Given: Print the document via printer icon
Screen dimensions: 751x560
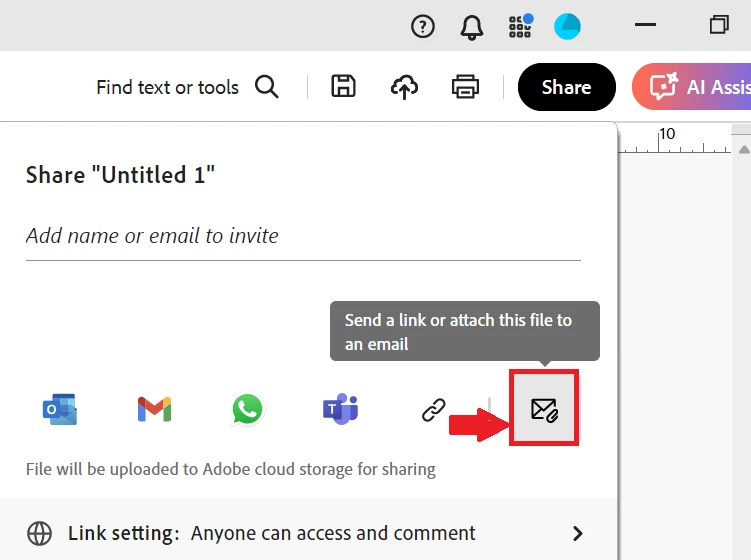Looking at the screenshot, I should [465, 87].
